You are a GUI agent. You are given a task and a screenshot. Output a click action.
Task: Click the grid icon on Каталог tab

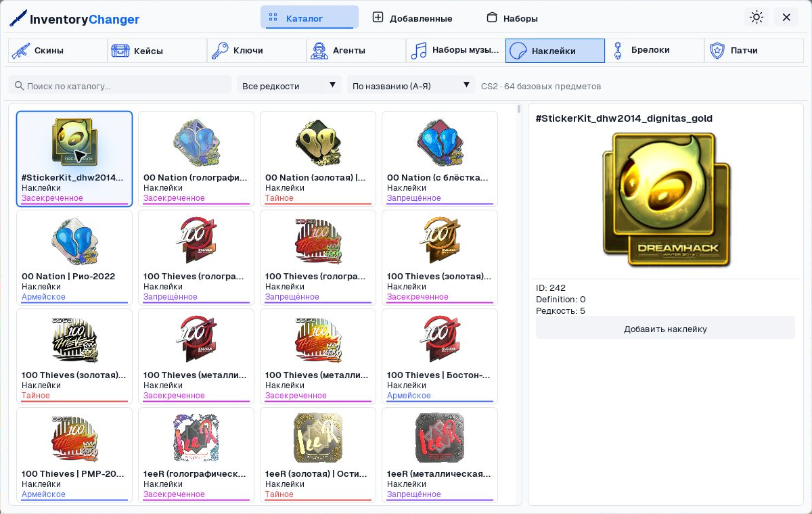pyautogui.click(x=273, y=18)
